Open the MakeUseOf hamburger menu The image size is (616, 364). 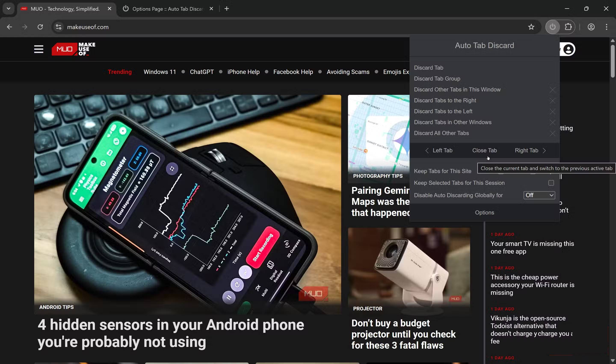tap(38, 49)
